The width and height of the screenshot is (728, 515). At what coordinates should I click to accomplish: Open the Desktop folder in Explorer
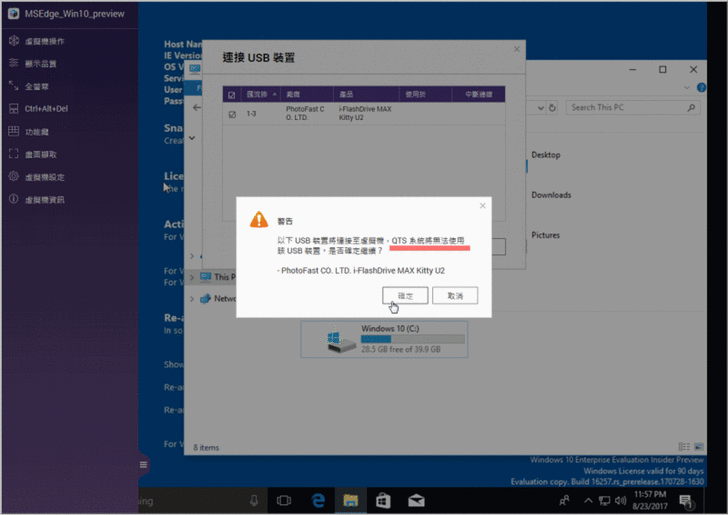pos(546,155)
